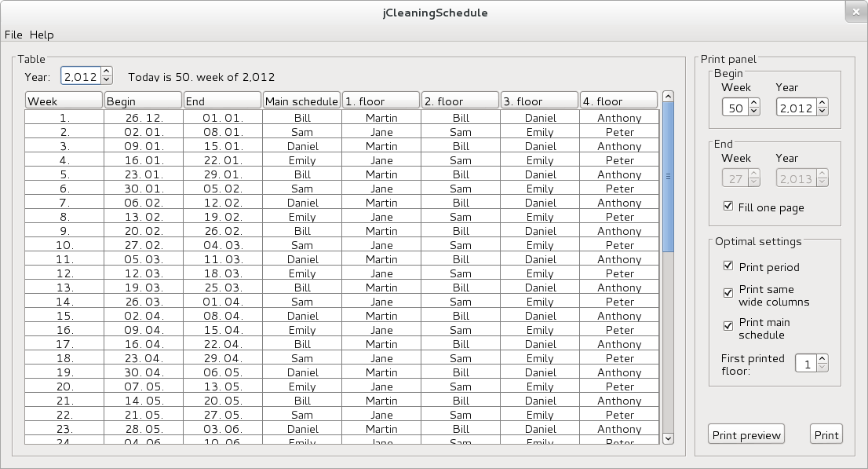
Task: Click the table scrollbar down arrow
Action: [668, 438]
